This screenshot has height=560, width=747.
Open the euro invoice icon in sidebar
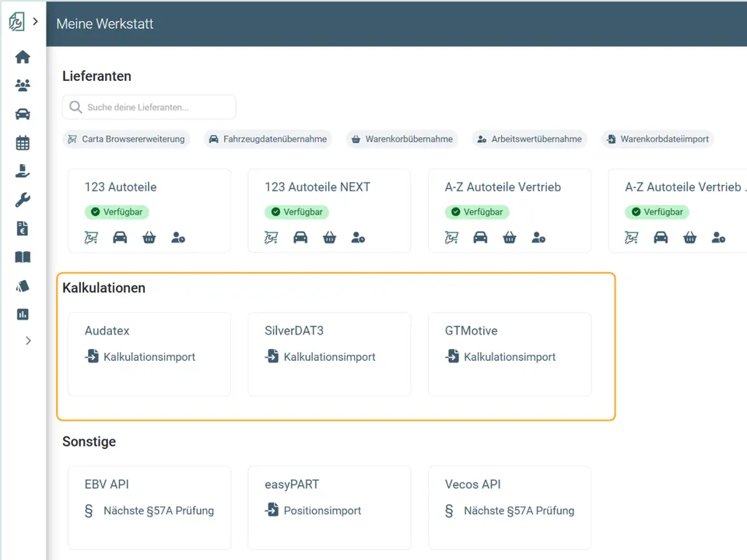click(23, 229)
